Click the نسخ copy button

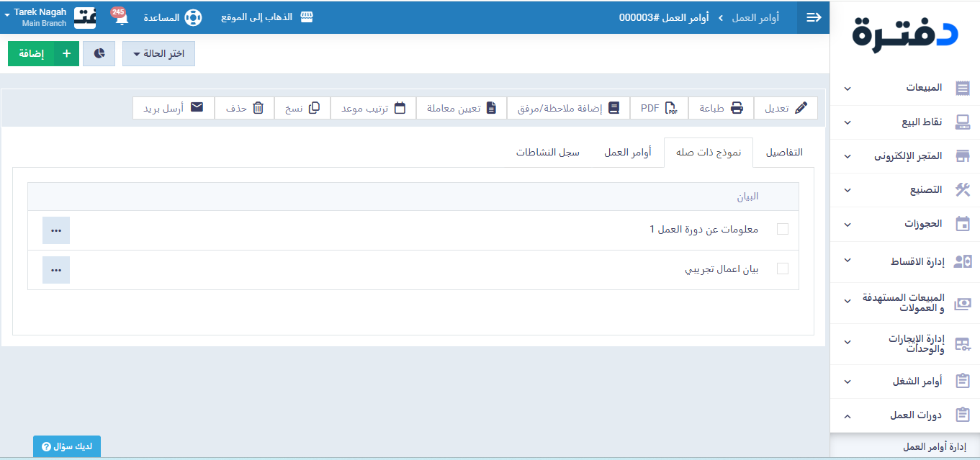click(x=302, y=108)
